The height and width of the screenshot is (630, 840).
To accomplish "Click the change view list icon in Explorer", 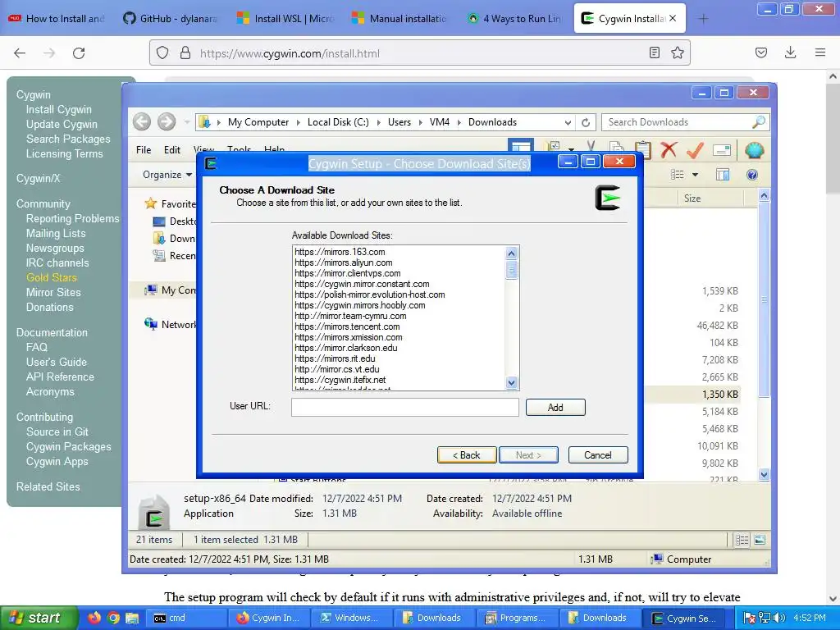I will pyautogui.click(x=677, y=175).
